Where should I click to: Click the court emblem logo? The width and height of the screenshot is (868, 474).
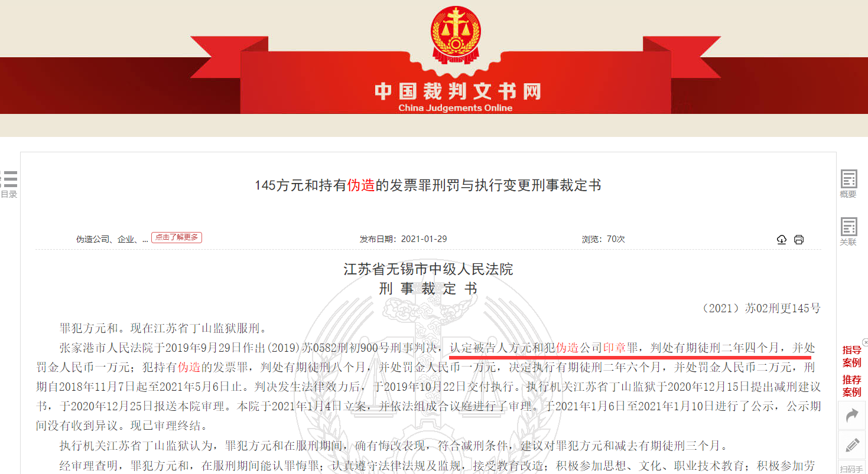click(x=456, y=35)
